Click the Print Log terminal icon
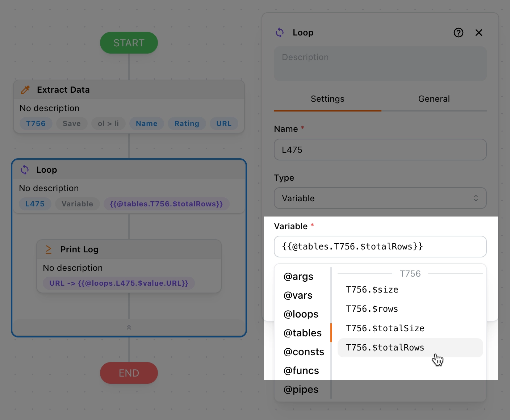 [49, 249]
